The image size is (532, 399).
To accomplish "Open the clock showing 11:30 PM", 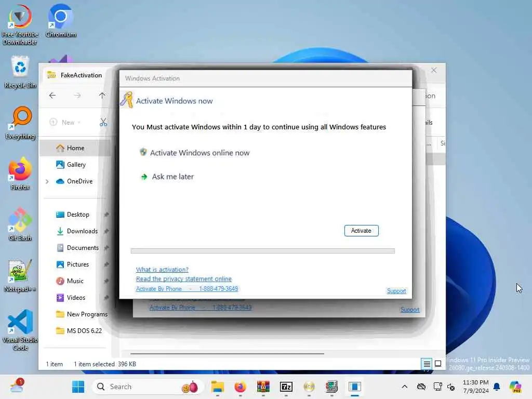I will click(x=476, y=387).
